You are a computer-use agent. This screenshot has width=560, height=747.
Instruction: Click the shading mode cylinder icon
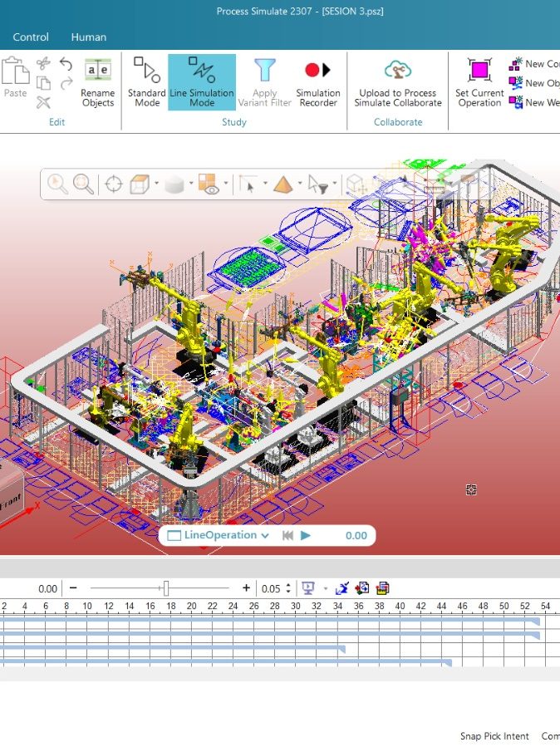pyautogui.click(x=174, y=184)
